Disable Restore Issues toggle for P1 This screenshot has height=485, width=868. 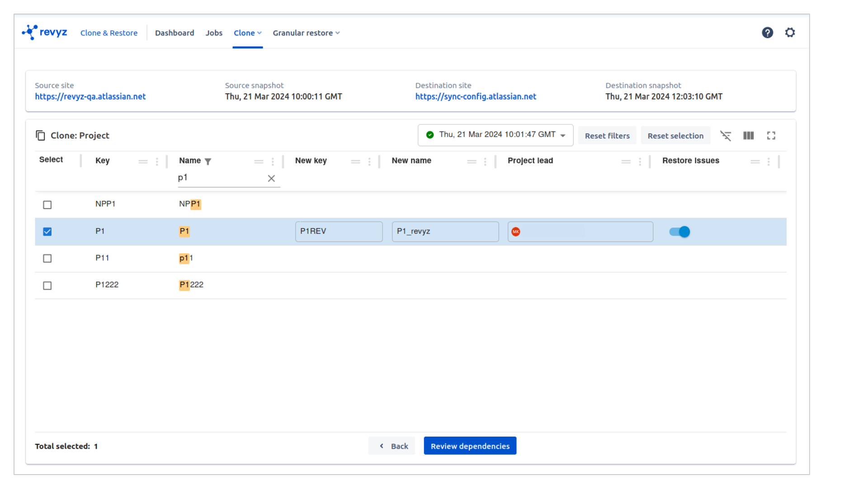[x=679, y=232]
